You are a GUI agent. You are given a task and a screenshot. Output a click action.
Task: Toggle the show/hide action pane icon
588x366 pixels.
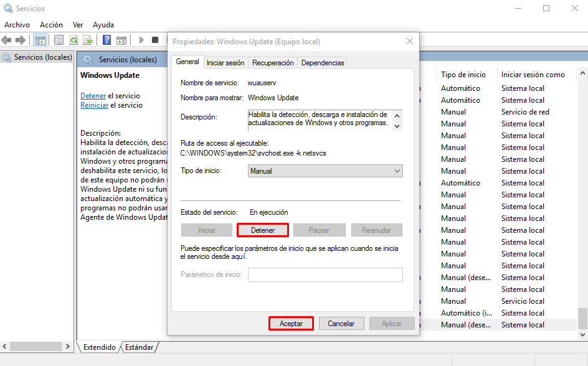[x=121, y=40]
